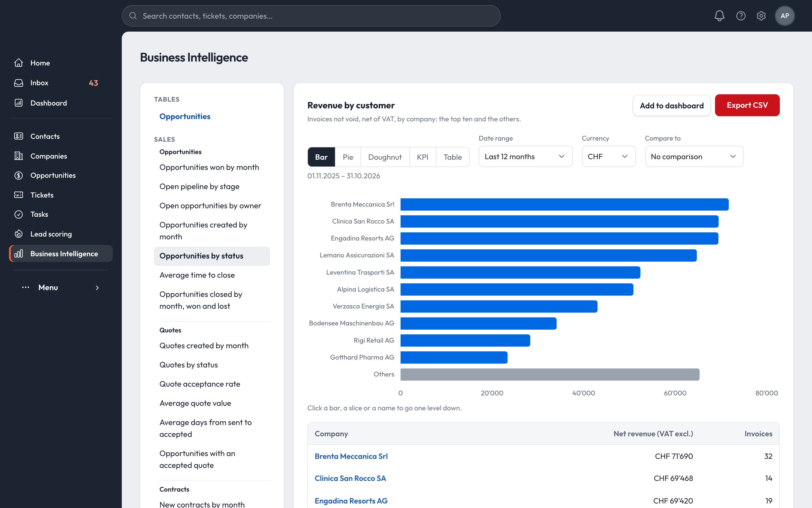Click the Dashboard sidebar icon
This screenshot has width=812, height=508.
pos(19,103)
